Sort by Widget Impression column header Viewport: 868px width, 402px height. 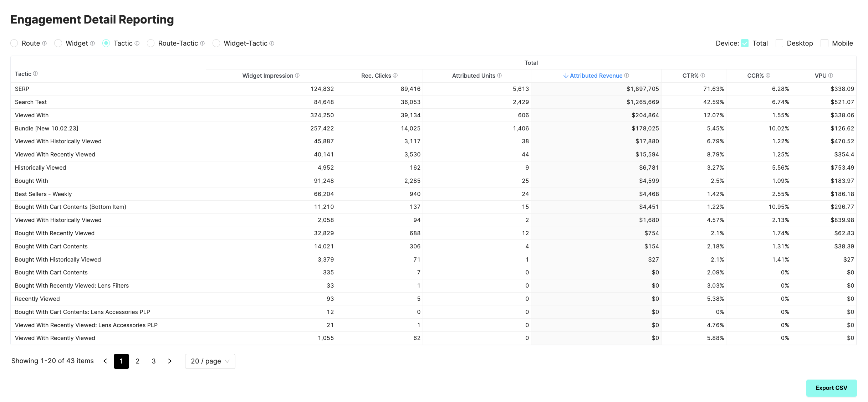click(267, 76)
